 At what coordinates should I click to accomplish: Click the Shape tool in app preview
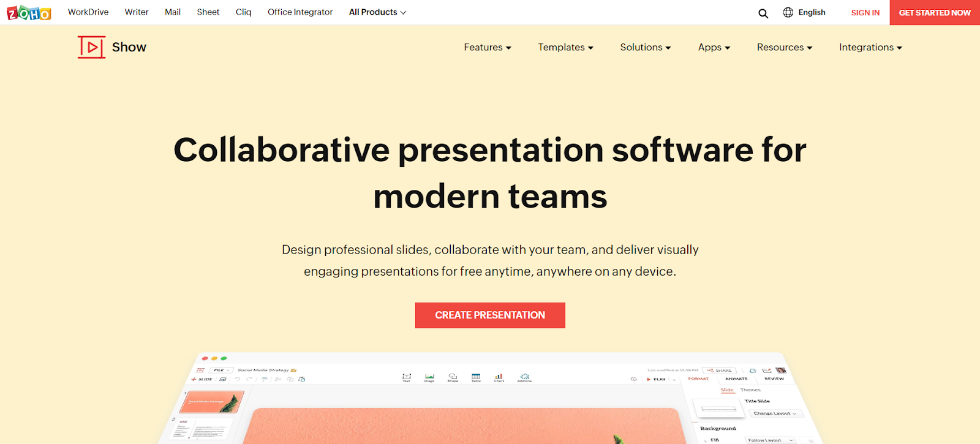pyautogui.click(x=453, y=377)
